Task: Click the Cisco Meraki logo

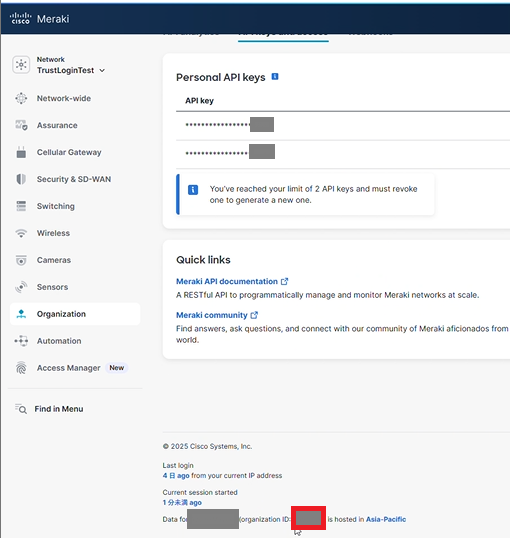Action: point(39,19)
